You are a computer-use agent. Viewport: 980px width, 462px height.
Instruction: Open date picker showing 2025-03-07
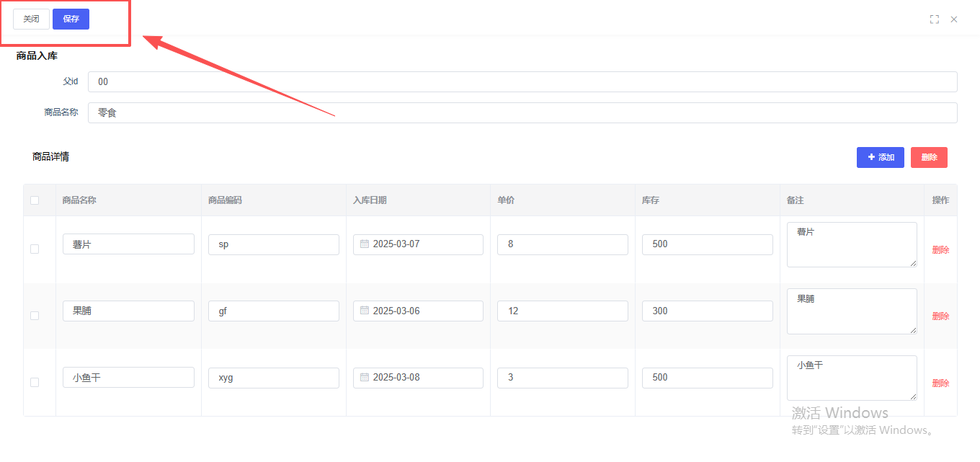click(422, 244)
